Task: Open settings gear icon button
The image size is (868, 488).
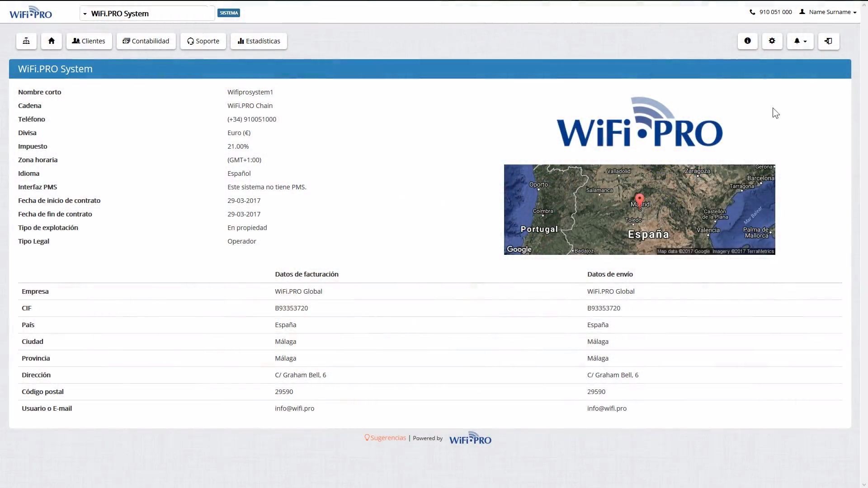Action: pyautogui.click(x=772, y=41)
